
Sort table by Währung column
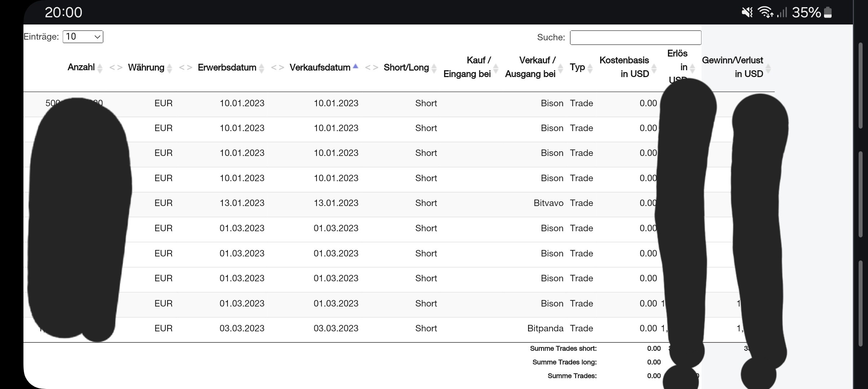tap(169, 68)
